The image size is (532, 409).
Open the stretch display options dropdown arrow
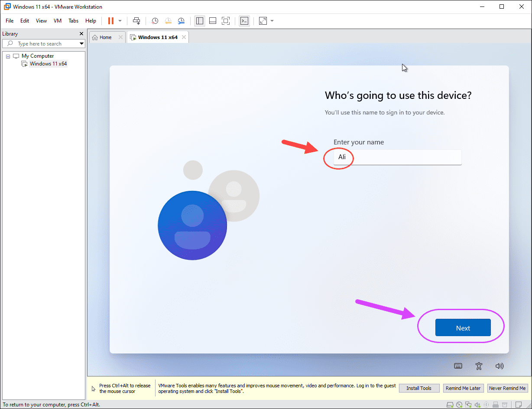(x=272, y=21)
